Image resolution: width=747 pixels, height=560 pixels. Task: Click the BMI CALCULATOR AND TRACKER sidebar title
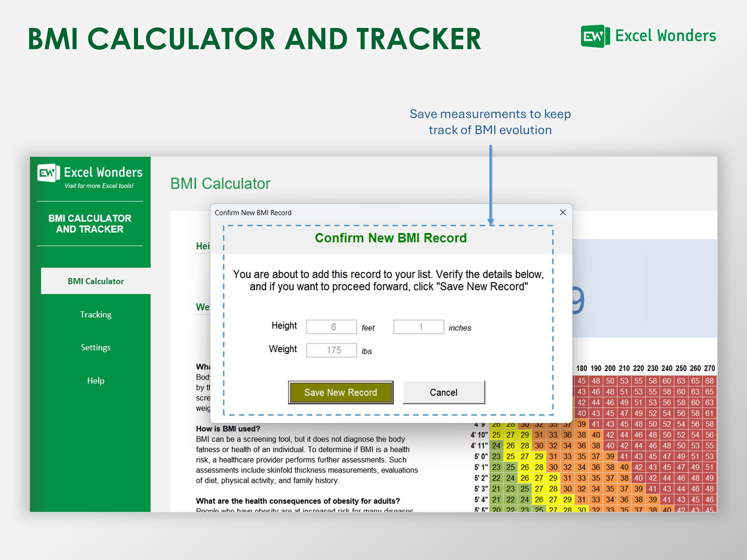click(90, 223)
